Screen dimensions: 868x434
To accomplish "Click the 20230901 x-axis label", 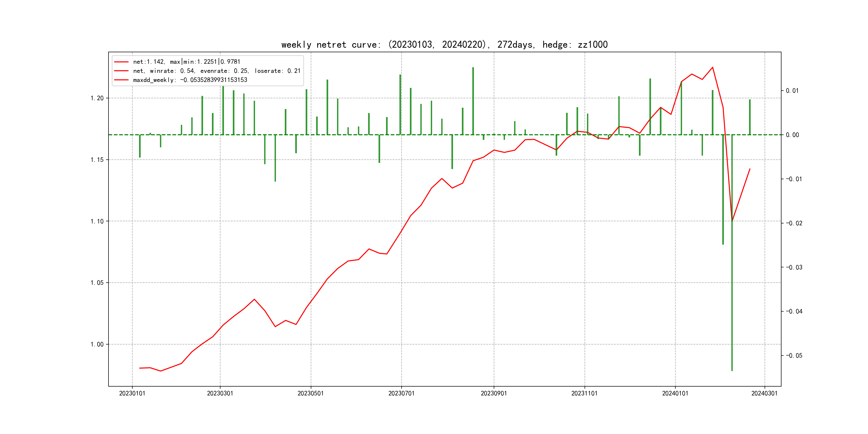I will pyautogui.click(x=494, y=393).
